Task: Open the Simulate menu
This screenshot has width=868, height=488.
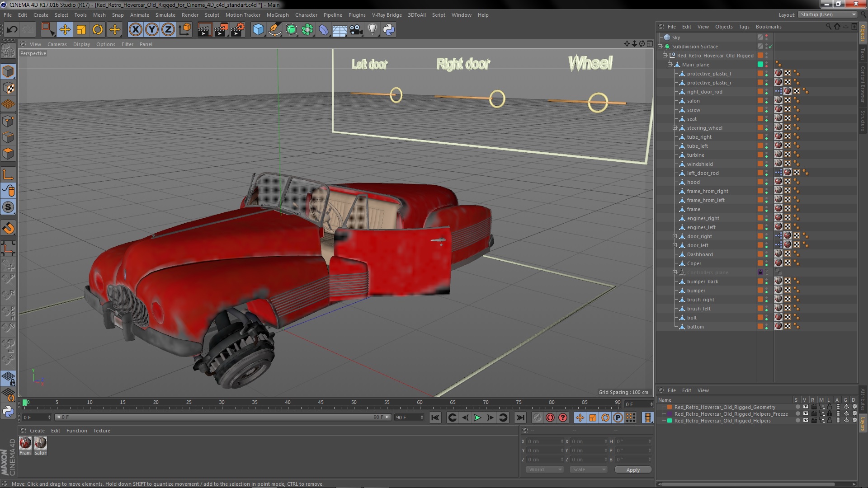Action: [165, 15]
